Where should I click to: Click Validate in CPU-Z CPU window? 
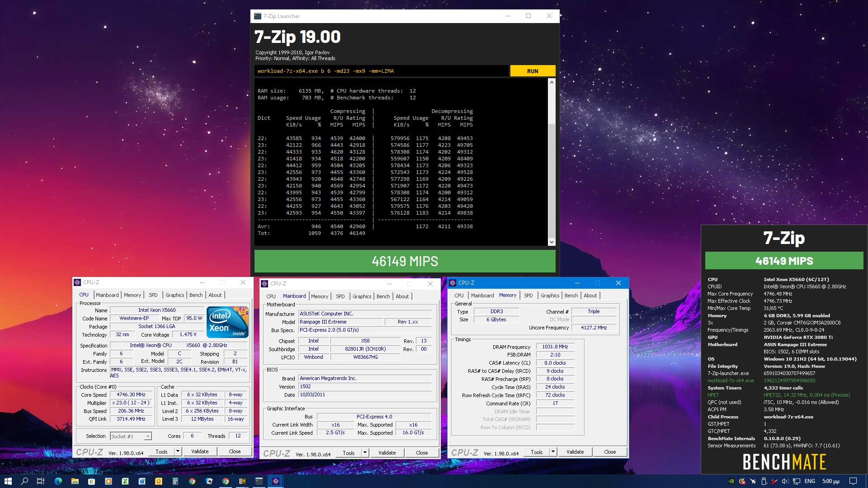pyautogui.click(x=200, y=451)
